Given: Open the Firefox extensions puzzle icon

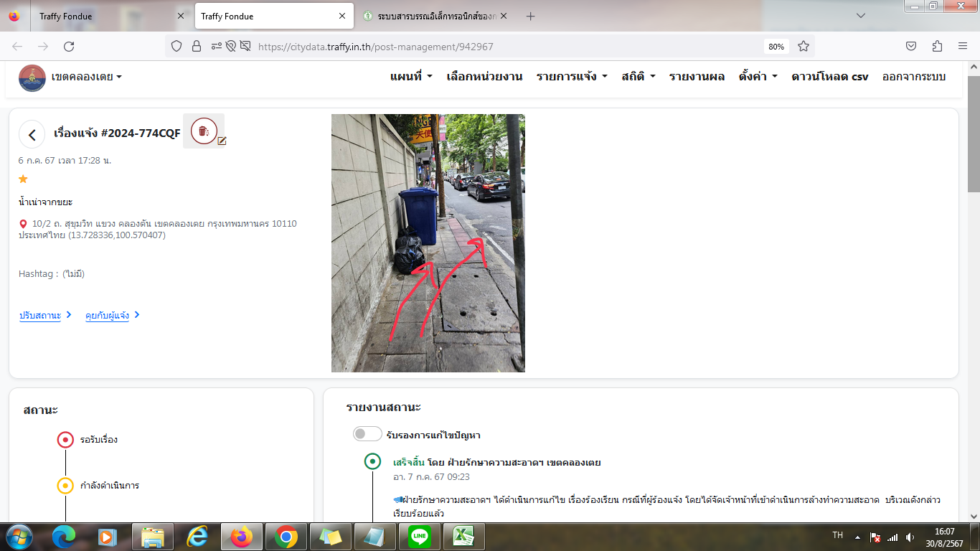Looking at the screenshot, I should (x=937, y=47).
